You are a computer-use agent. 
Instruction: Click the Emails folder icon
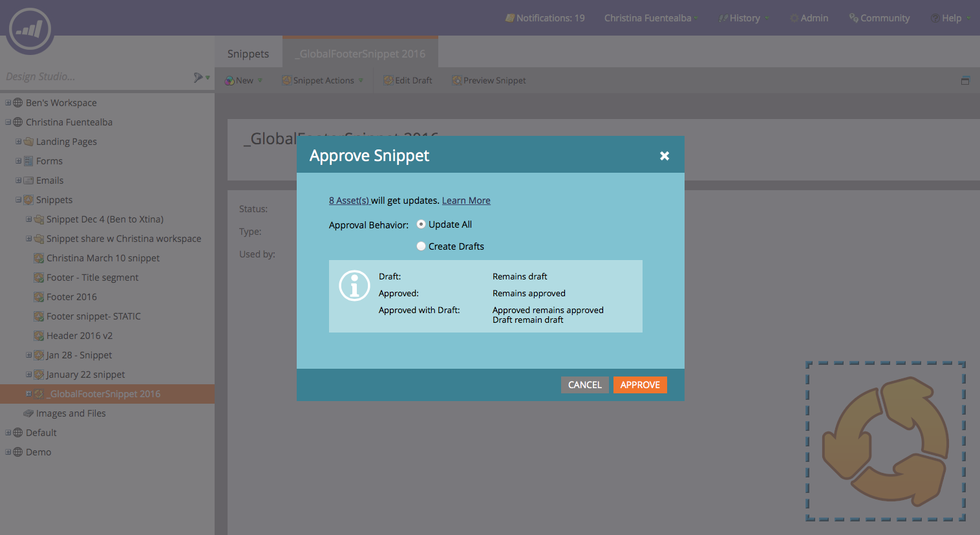pyautogui.click(x=28, y=180)
